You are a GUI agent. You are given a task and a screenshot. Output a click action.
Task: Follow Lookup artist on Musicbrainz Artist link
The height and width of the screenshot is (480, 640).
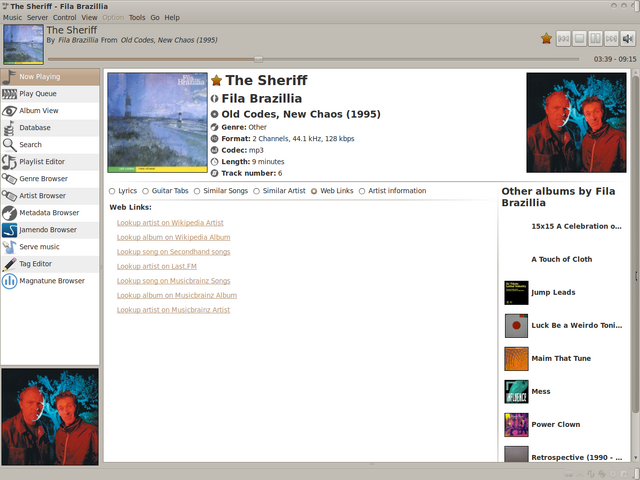[173, 310]
